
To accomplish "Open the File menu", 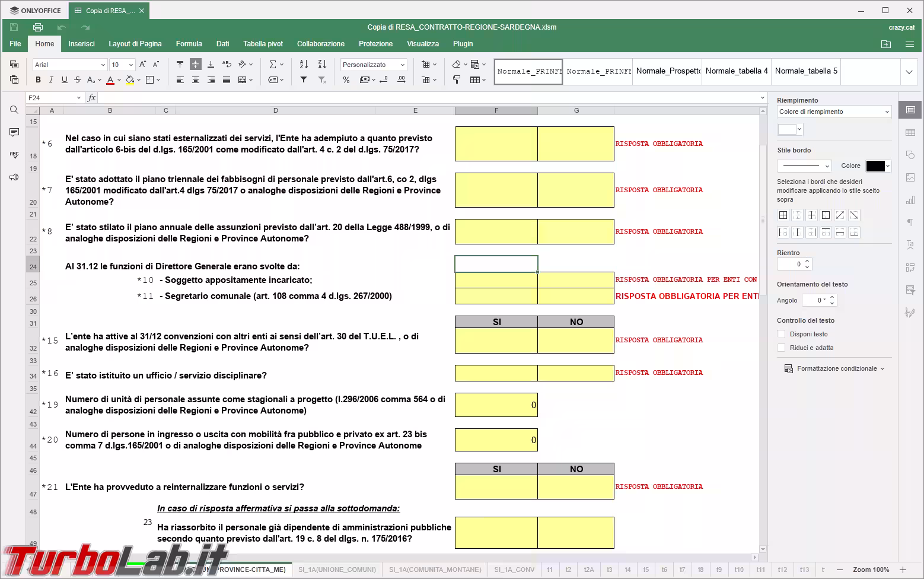I will 15,44.
